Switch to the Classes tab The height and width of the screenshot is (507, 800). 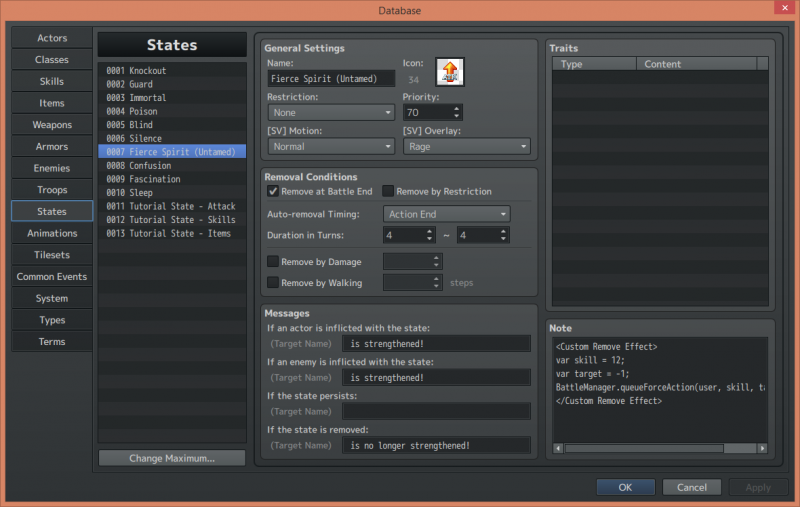pyautogui.click(x=52, y=60)
